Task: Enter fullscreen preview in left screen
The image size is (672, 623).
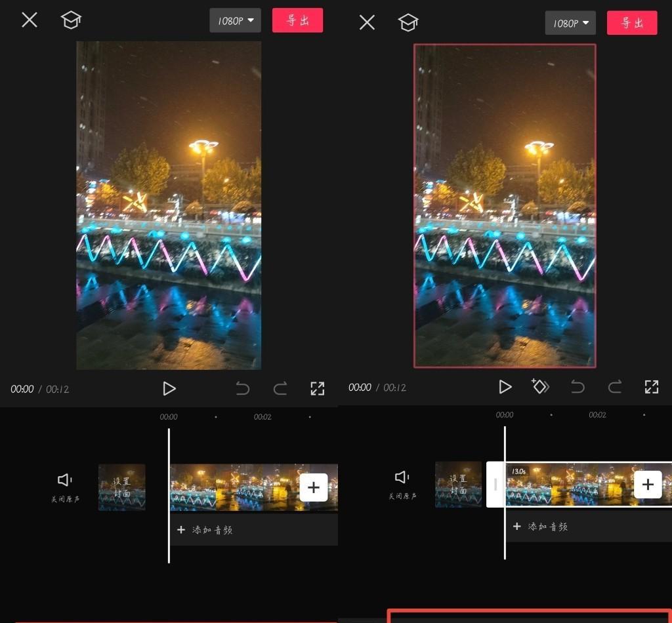Action: [x=317, y=388]
